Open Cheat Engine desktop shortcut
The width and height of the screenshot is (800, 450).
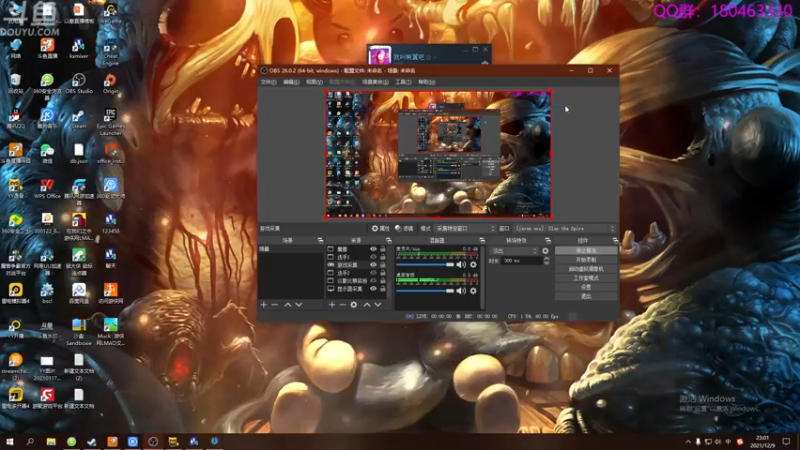[x=110, y=51]
